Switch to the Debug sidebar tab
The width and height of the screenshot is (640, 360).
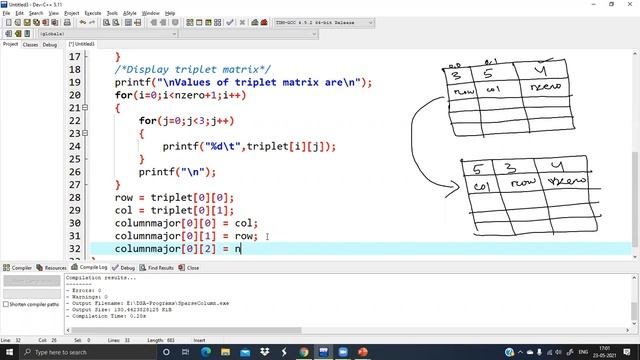point(50,44)
